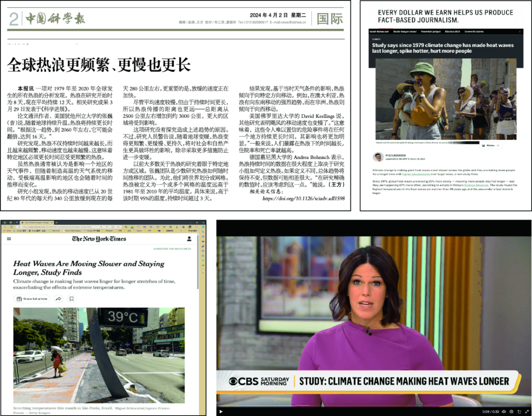Open the New York Times hamburger menu
This screenshot has width=532, height=416.
tap(9, 239)
